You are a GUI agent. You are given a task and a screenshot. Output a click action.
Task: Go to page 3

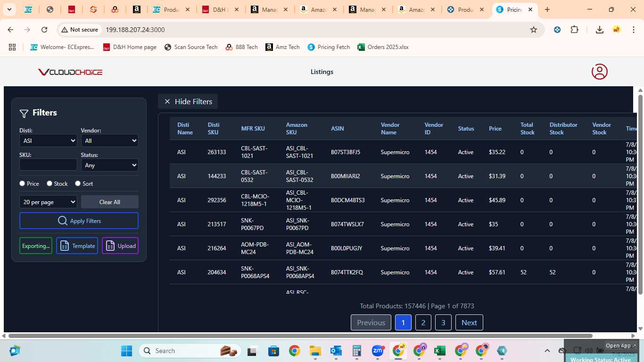tap(443, 322)
